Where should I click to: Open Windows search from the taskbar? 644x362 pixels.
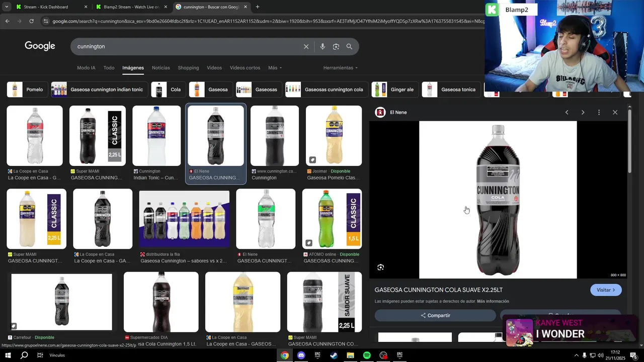pos(24,355)
